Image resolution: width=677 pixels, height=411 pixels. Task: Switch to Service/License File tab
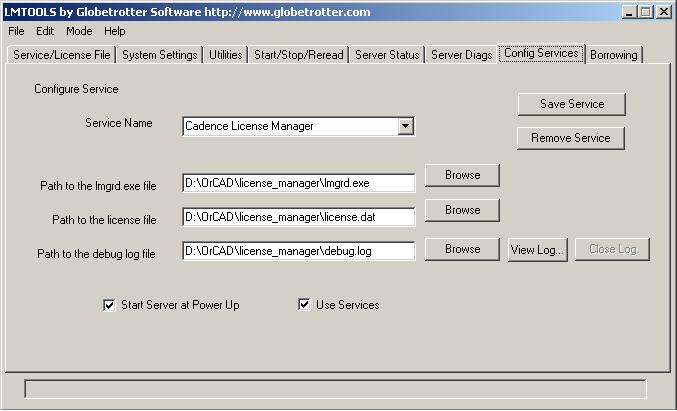tap(61, 55)
